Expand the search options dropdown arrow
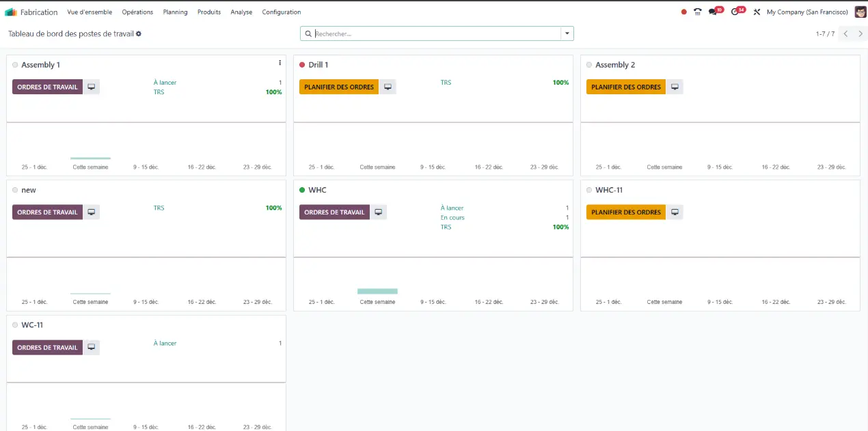This screenshot has height=431, width=868. (567, 33)
